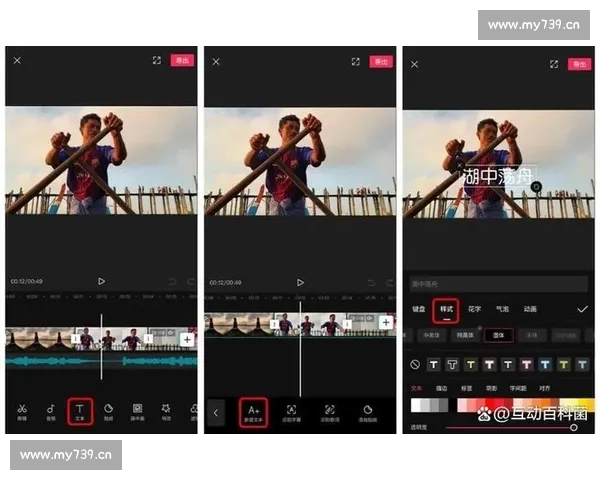Tap 导出 export button in right screen
600x480 pixels.
[579, 64]
